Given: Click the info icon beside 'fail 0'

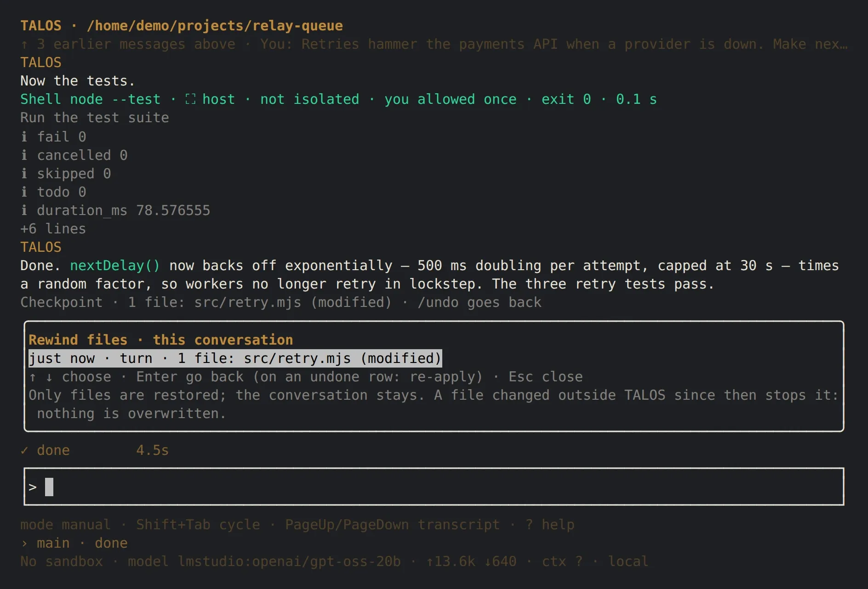Looking at the screenshot, I should [x=24, y=136].
